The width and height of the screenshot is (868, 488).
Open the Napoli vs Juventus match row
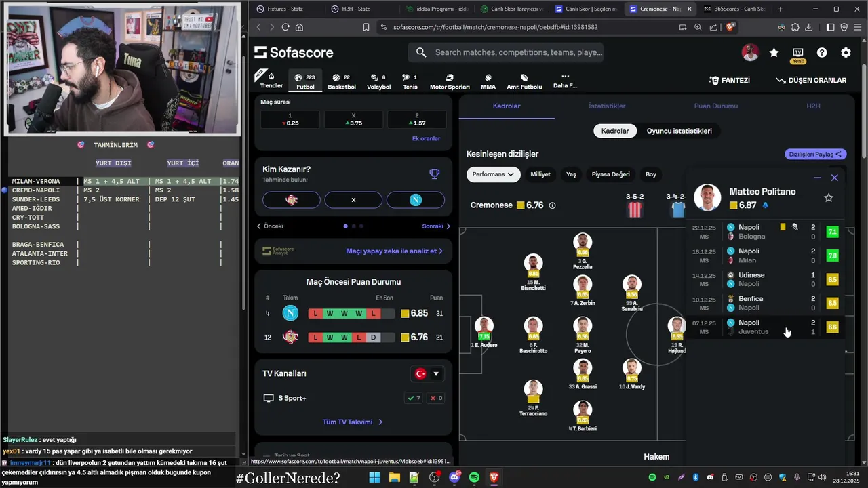766,327
